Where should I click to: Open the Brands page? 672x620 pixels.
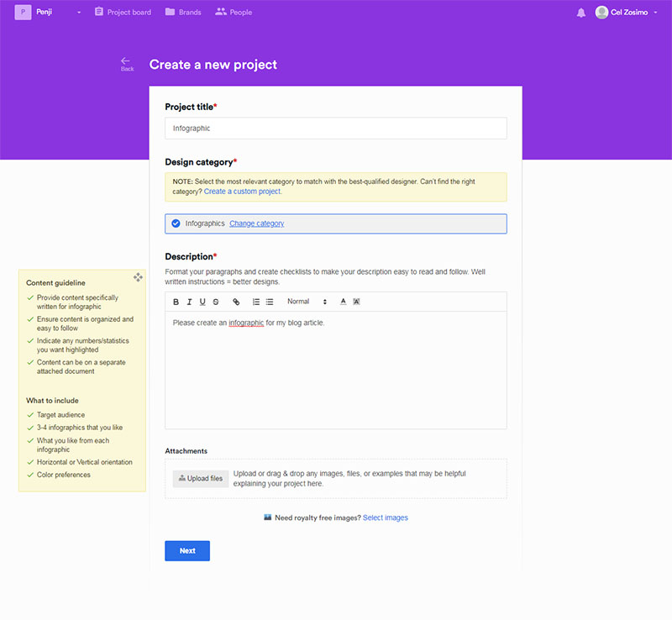(x=183, y=13)
